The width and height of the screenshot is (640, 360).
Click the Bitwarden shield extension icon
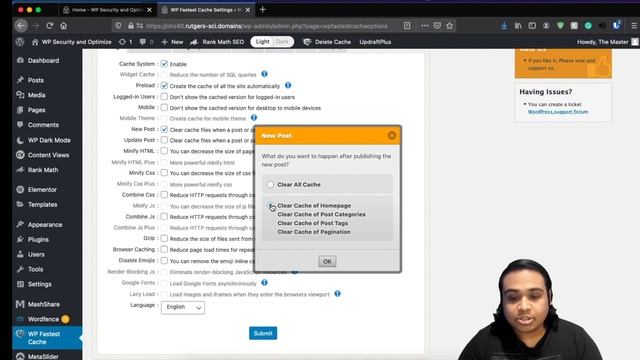[x=616, y=25]
